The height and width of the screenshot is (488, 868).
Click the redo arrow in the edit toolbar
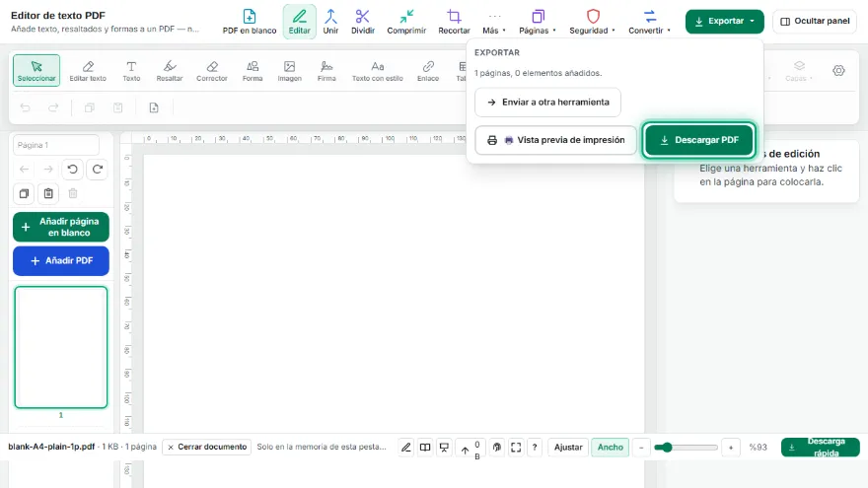[53, 107]
